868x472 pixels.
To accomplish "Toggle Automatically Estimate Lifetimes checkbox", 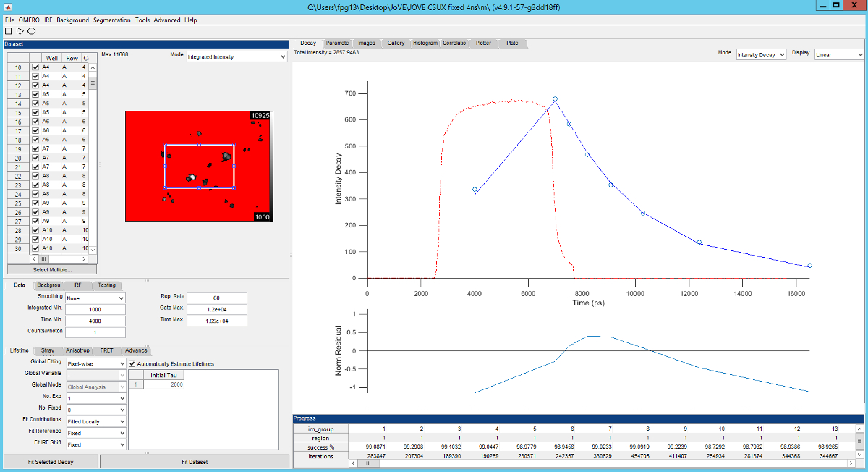I will pyautogui.click(x=132, y=363).
